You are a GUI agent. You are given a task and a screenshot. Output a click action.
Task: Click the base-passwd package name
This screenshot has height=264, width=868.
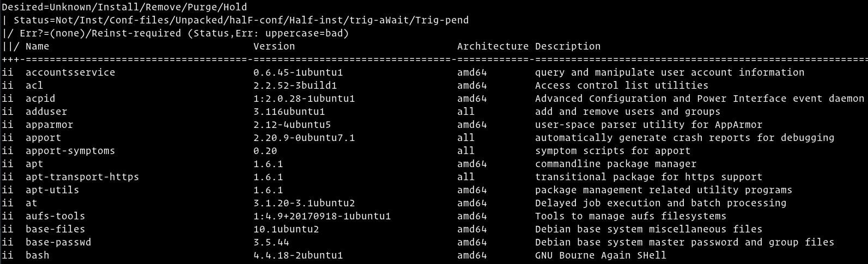pyautogui.click(x=58, y=242)
